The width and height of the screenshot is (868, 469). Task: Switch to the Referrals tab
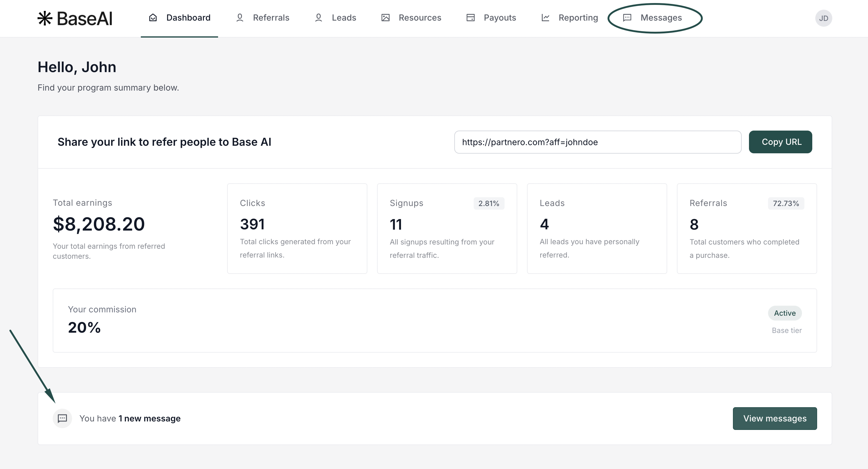271,18
